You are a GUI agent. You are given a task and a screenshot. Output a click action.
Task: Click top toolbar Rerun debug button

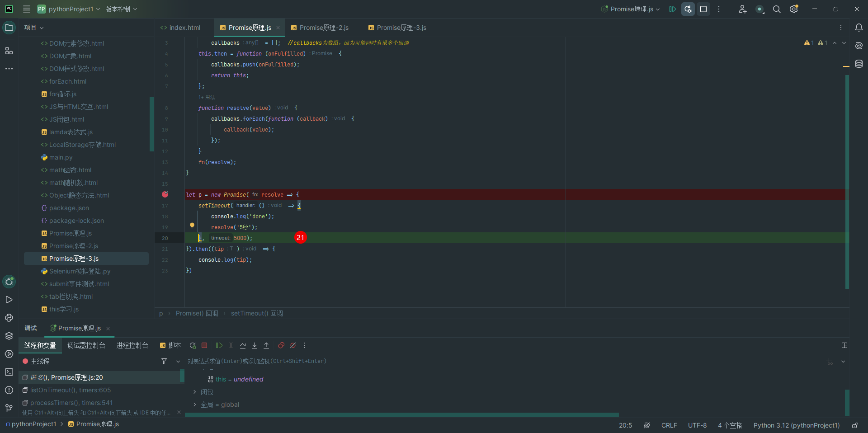coord(688,9)
